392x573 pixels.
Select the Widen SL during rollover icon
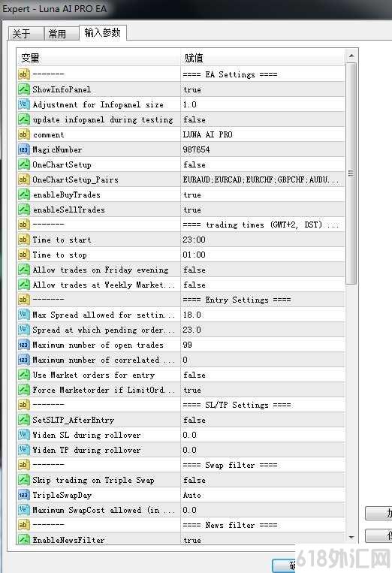tap(24, 435)
